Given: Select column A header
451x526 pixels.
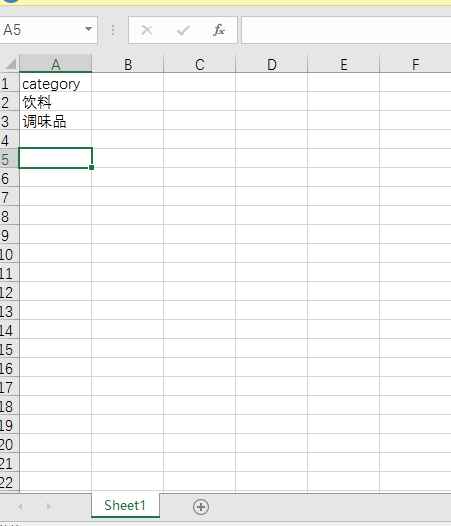Looking at the screenshot, I should click(55, 63).
